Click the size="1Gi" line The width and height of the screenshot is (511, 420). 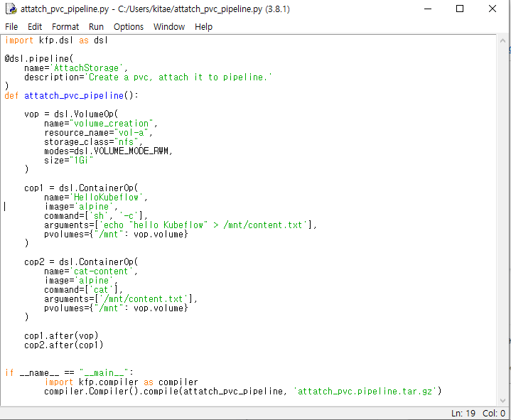point(69,161)
